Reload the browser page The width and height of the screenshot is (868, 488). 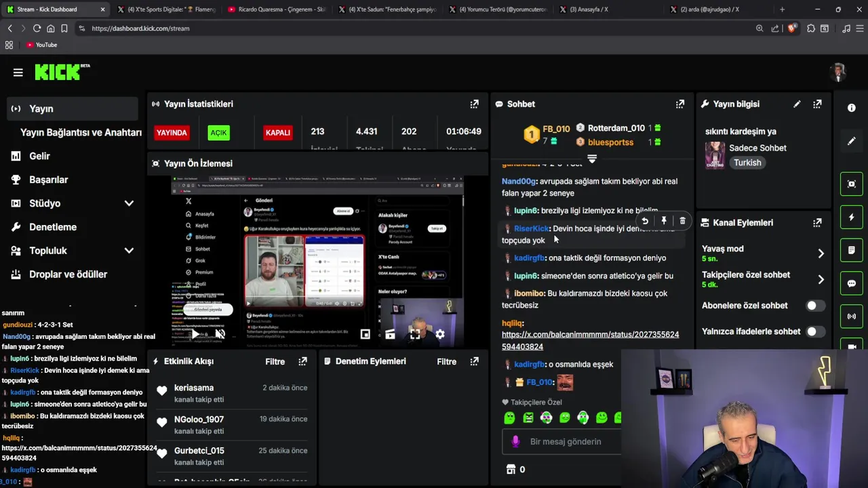click(37, 28)
